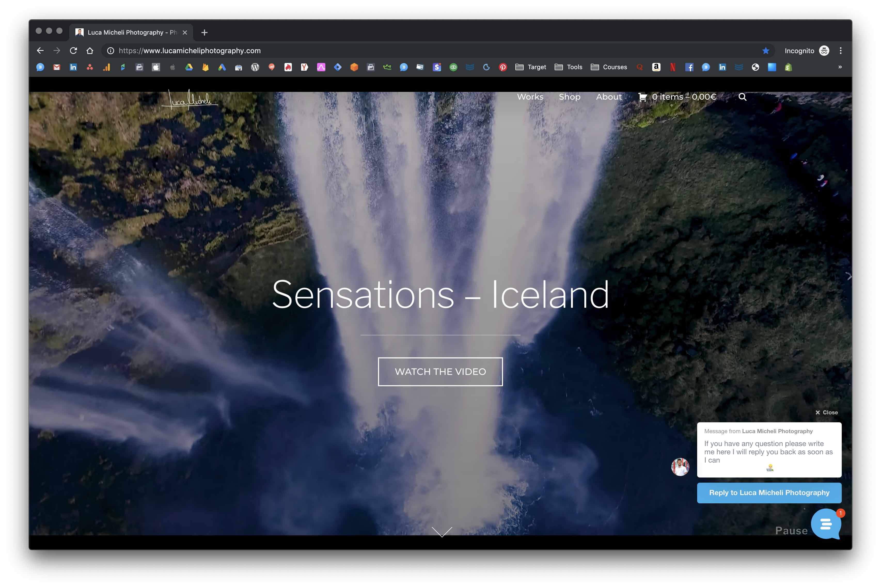Image resolution: width=881 pixels, height=588 pixels.
Task: Click Reply to Luca Micheli Photography
Action: point(769,493)
